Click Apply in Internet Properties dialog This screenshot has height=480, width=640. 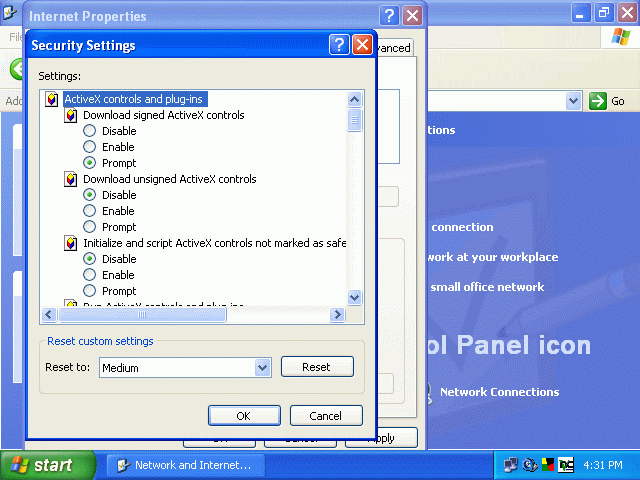(397, 438)
